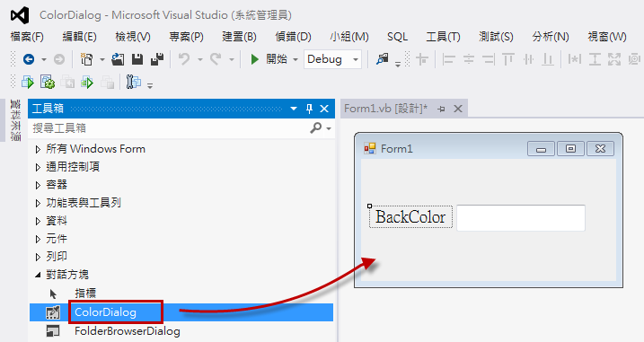Screen dimensions: 644x342
Task: Open the 工具(T) menu
Action: [443, 37]
